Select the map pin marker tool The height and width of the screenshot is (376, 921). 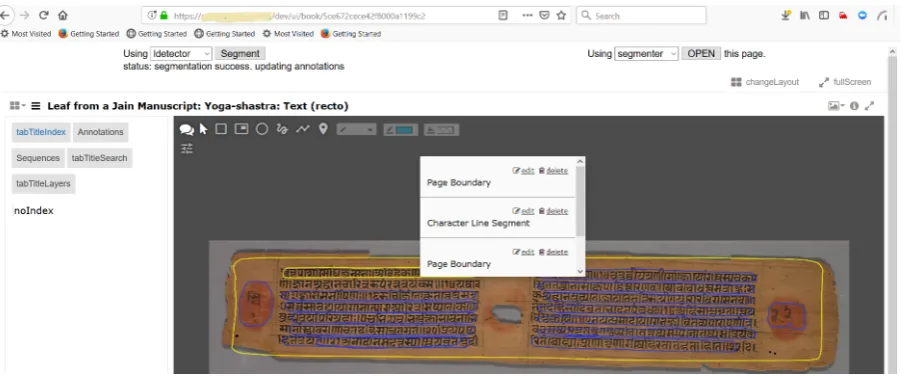[323, 129]
